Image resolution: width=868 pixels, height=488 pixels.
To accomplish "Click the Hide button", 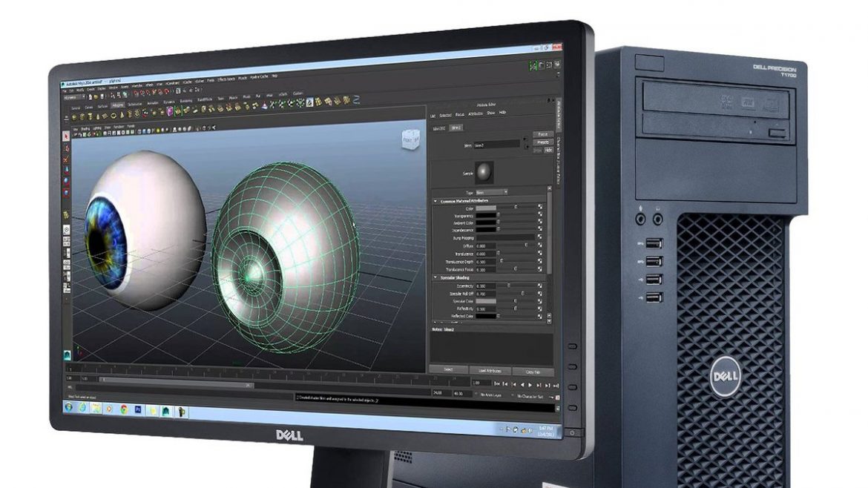I will click(548, 150).
